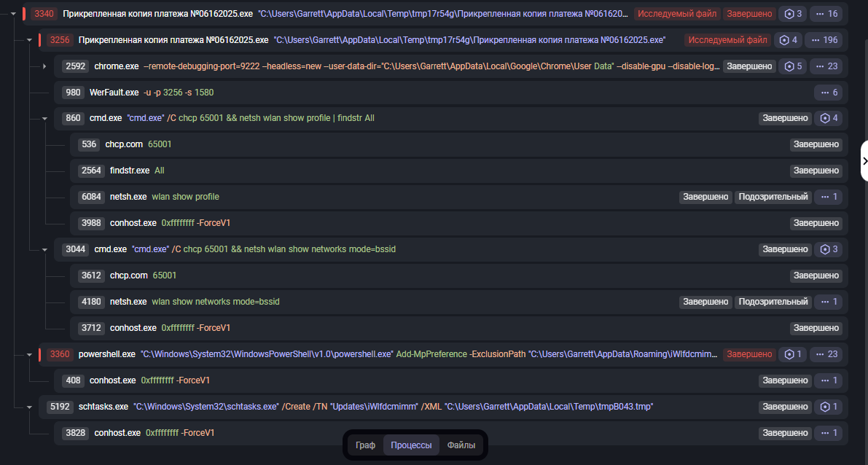The image size is (868, 465).
Task: Click the hexagon badge on chrome.exe row
Action: coord(794,66)
